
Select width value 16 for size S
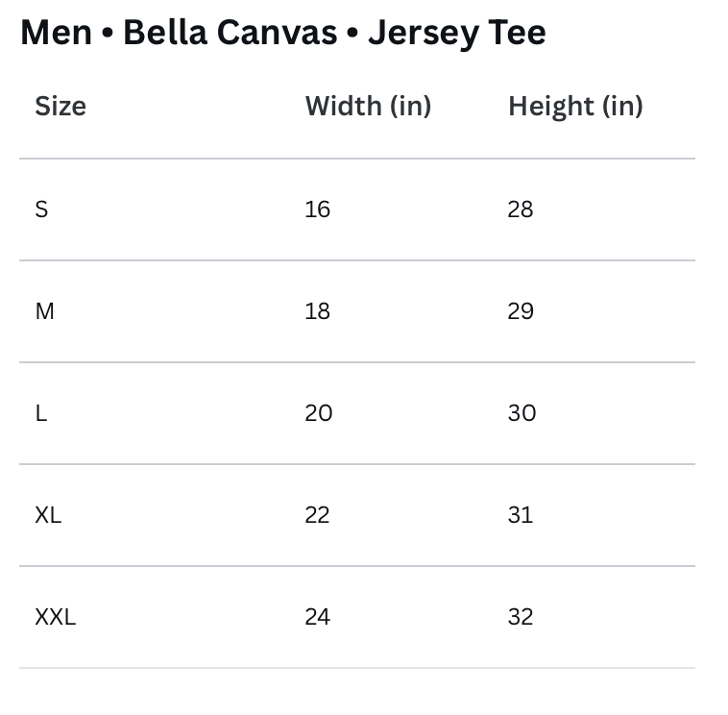tap(318, 210)
